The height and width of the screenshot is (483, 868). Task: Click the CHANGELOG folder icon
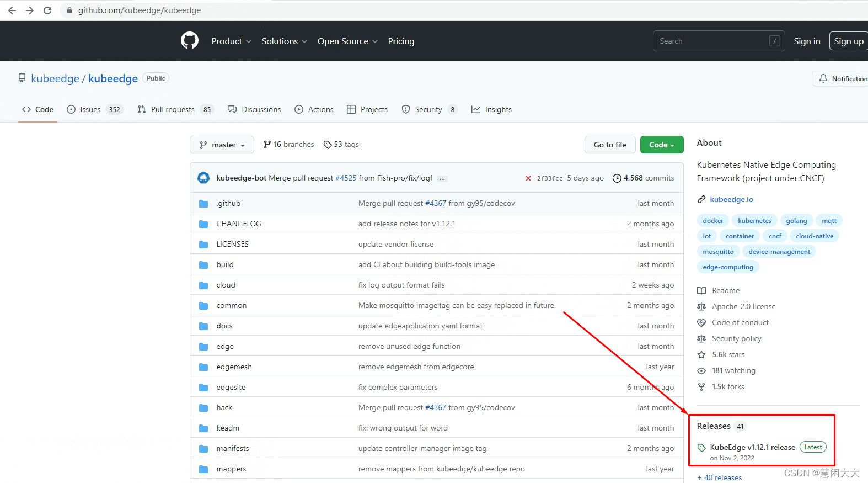pyautogui.click(x=203, y=224)
